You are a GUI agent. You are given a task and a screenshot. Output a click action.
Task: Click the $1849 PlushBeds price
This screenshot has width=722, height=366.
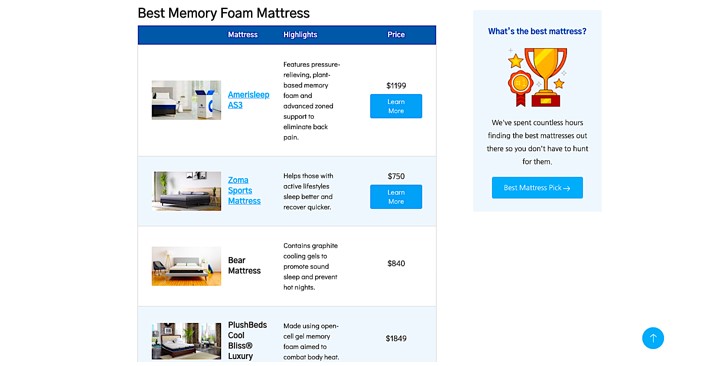click(396, 338)
